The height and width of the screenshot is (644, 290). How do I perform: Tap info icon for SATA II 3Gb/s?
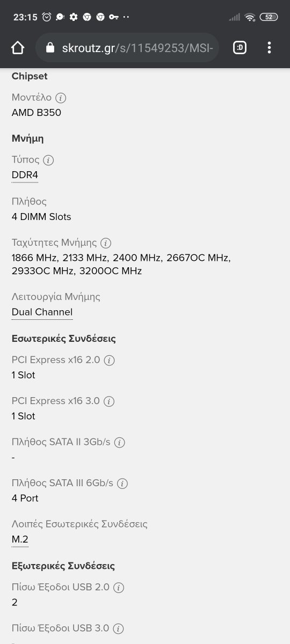120,442
